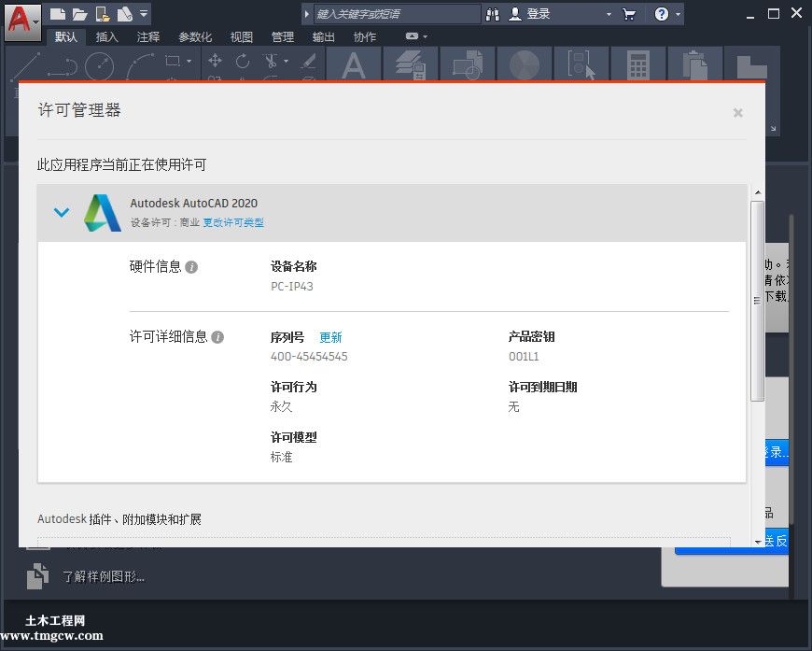Open the Groups panel icon
The width and height of the screenshot is (812, 651).
click(581, 64)
